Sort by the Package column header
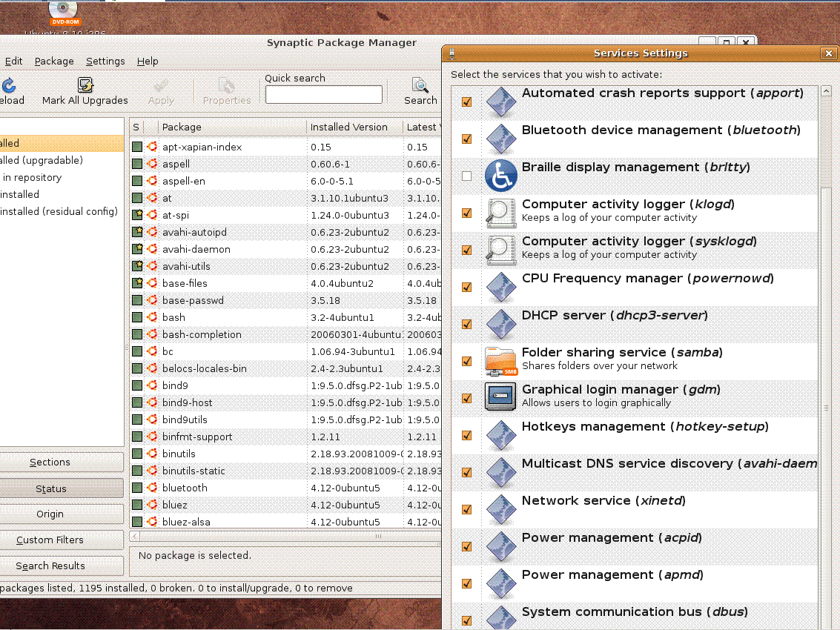Viewport: 840px width, 630px height. coord(233,127)
